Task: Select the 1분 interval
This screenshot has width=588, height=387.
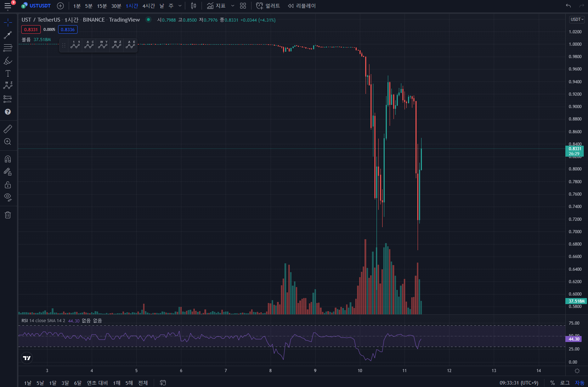Action: (x=77, y=6)
